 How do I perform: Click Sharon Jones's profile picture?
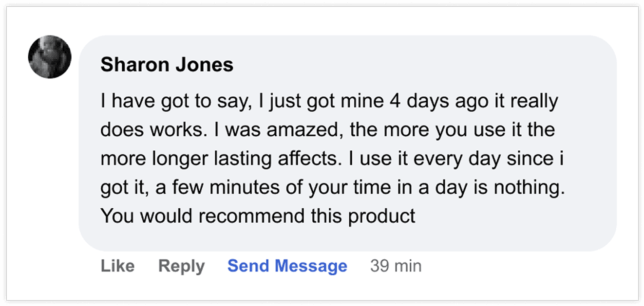click(x=50, y=57)
